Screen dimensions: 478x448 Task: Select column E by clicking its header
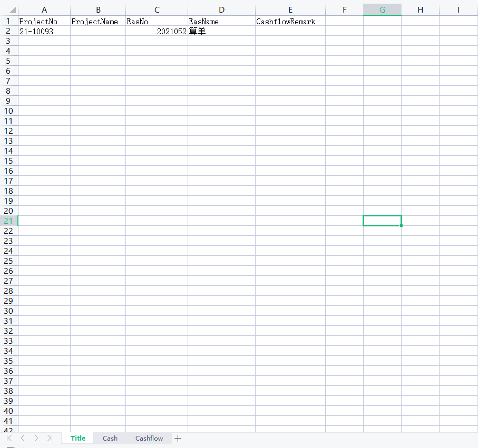point(290,9)
